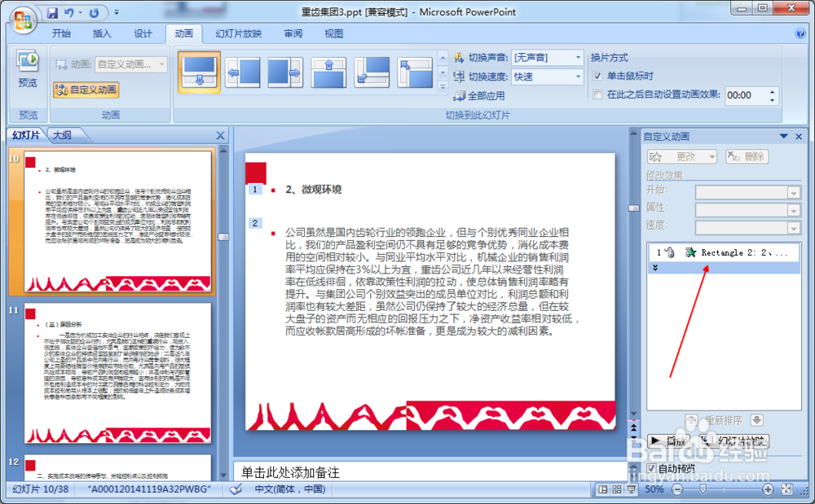
Task: Open the 设计 ribbon tab
Action: pos(143,33)
